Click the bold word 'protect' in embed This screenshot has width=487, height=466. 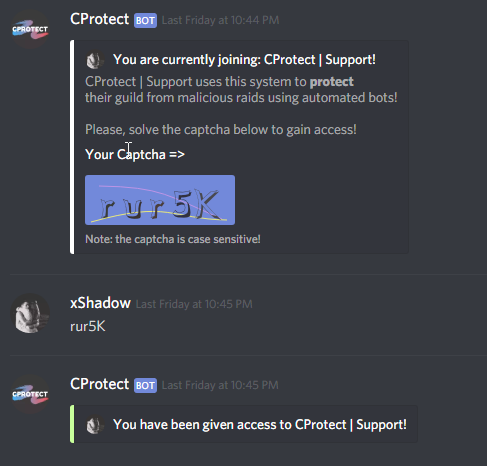(x=331, y=82)
